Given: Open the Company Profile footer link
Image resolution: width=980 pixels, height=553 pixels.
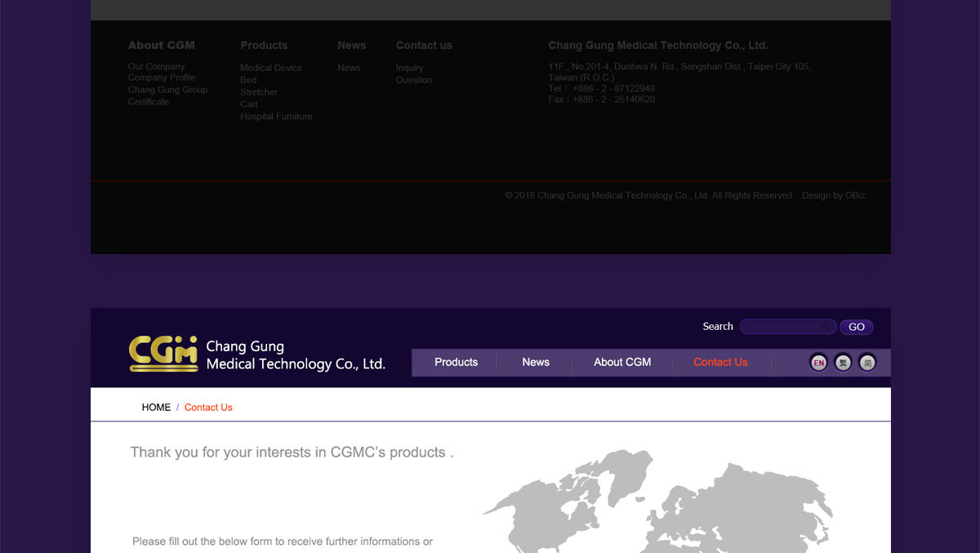Looking at the screenshot, I should 162,78.
